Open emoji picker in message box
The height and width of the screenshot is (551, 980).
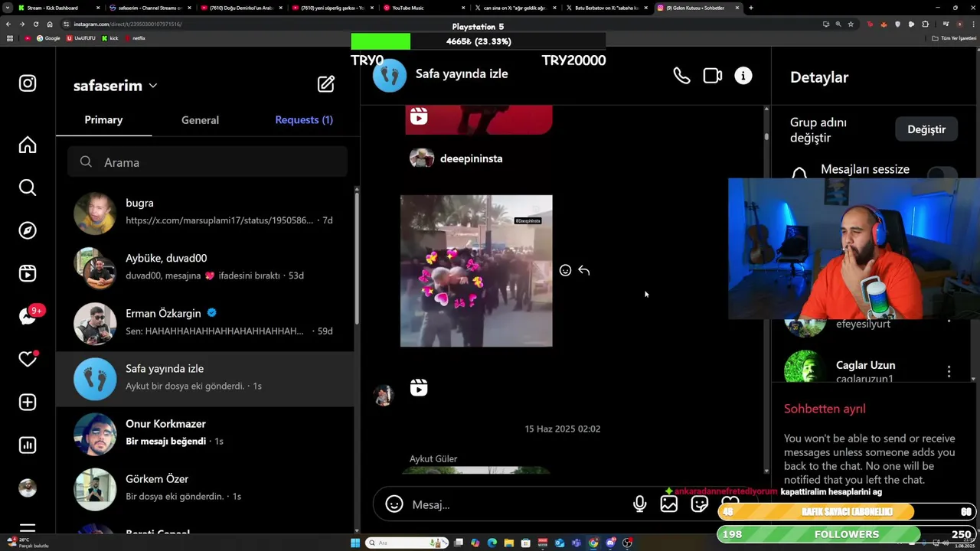(x=394, y=504)
